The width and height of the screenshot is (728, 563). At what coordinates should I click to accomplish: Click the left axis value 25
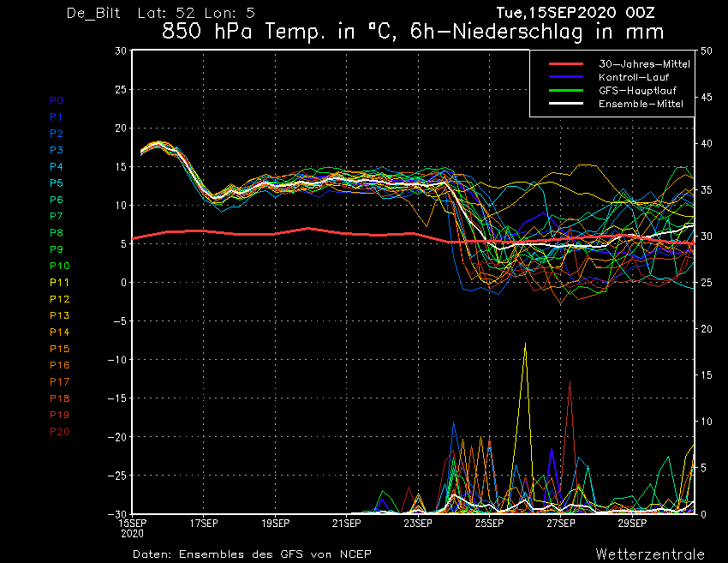pos(121,90)
